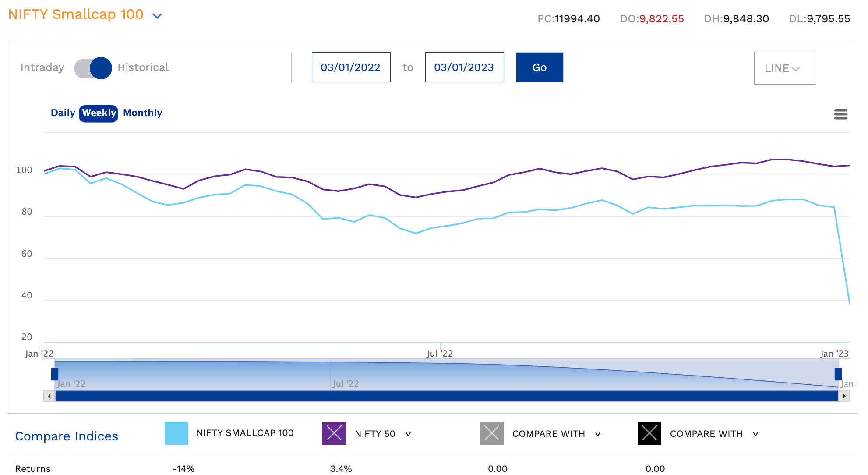The width and height of the screenshot is (868, 475).
Task: Click the navigator scroll right arrow
Action: 844,396
